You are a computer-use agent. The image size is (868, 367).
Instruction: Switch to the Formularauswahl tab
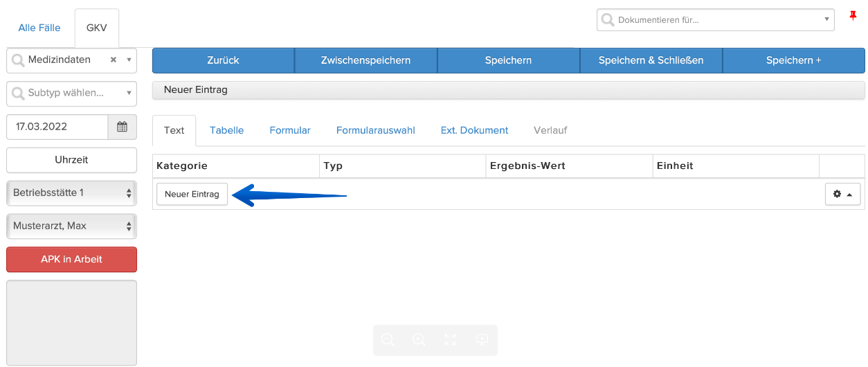(376, 130)
